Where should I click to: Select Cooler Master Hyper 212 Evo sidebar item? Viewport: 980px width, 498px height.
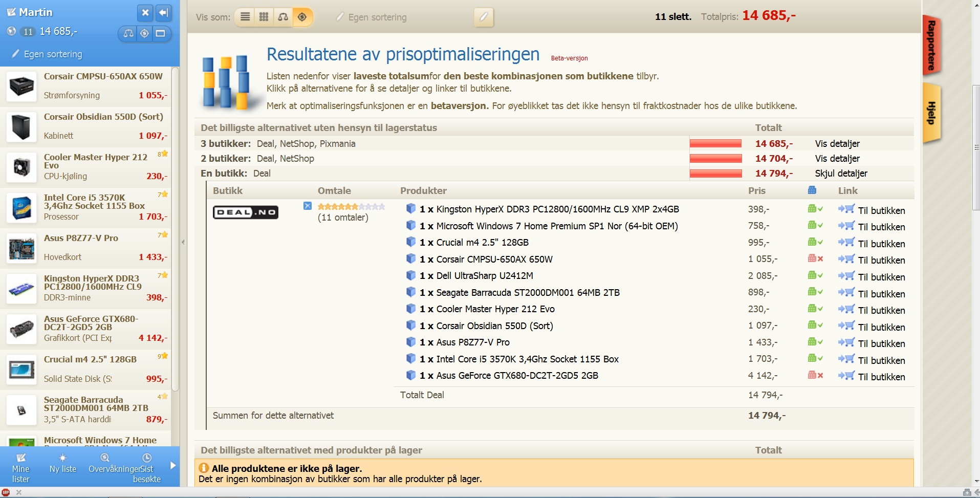pos(86,166)
